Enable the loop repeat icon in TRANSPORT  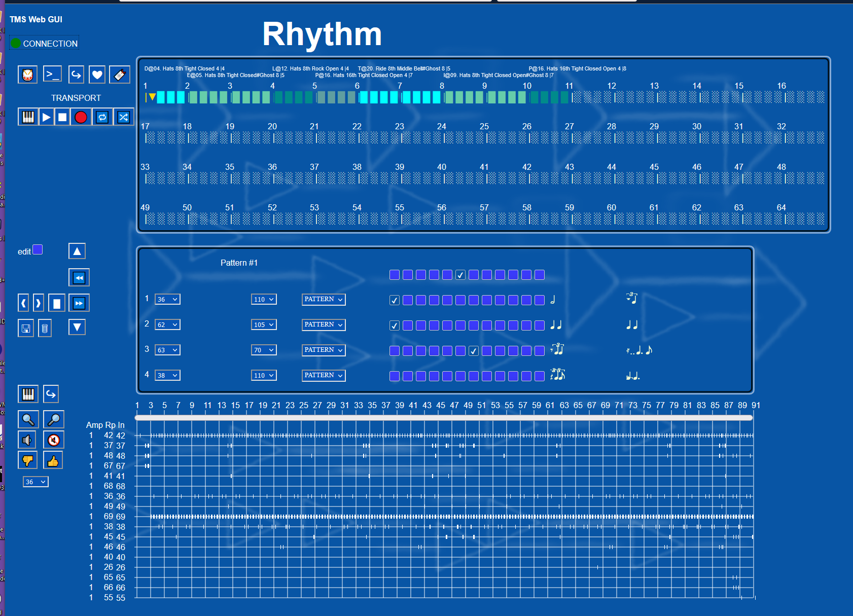(x=102, y=117)
